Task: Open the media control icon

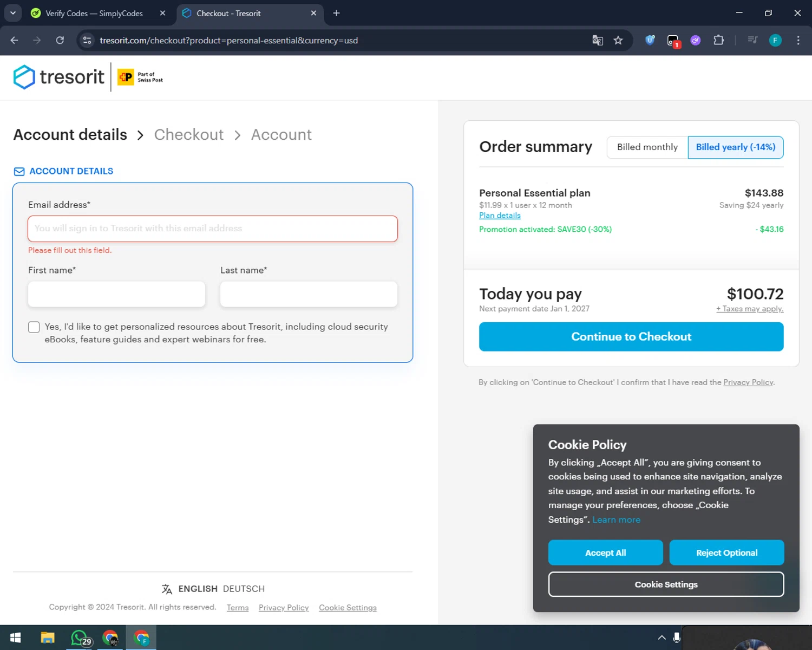Action: click(752, 40)
